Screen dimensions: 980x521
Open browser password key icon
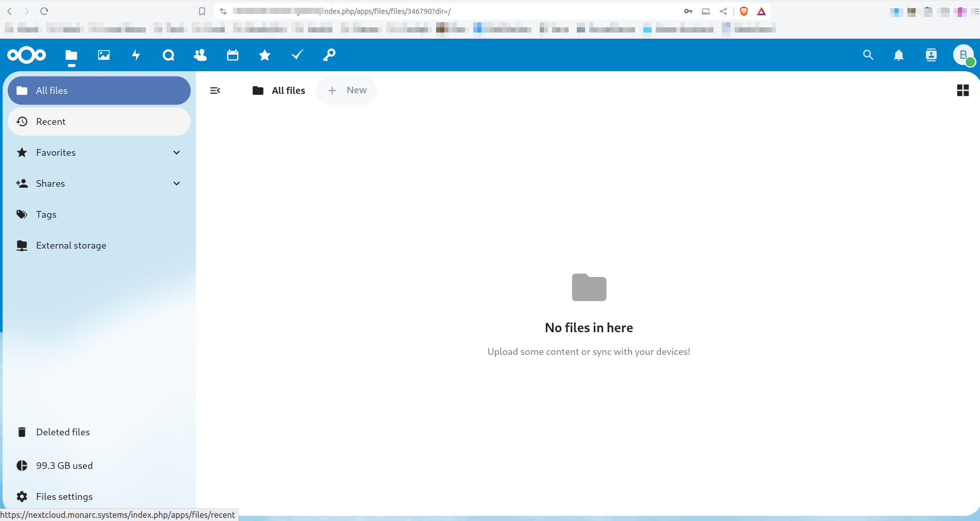click(688, 11)
